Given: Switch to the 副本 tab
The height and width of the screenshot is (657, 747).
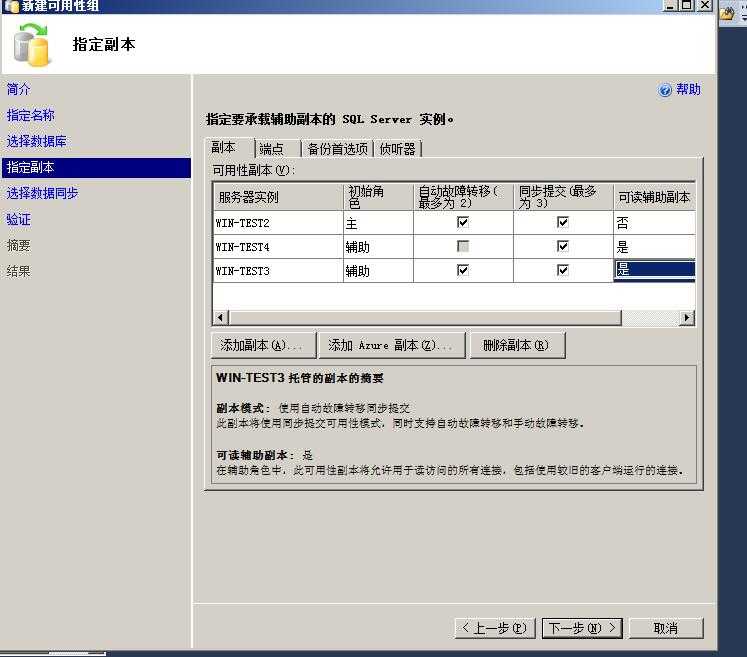Looking at the screenshot, I should (229, 148).
